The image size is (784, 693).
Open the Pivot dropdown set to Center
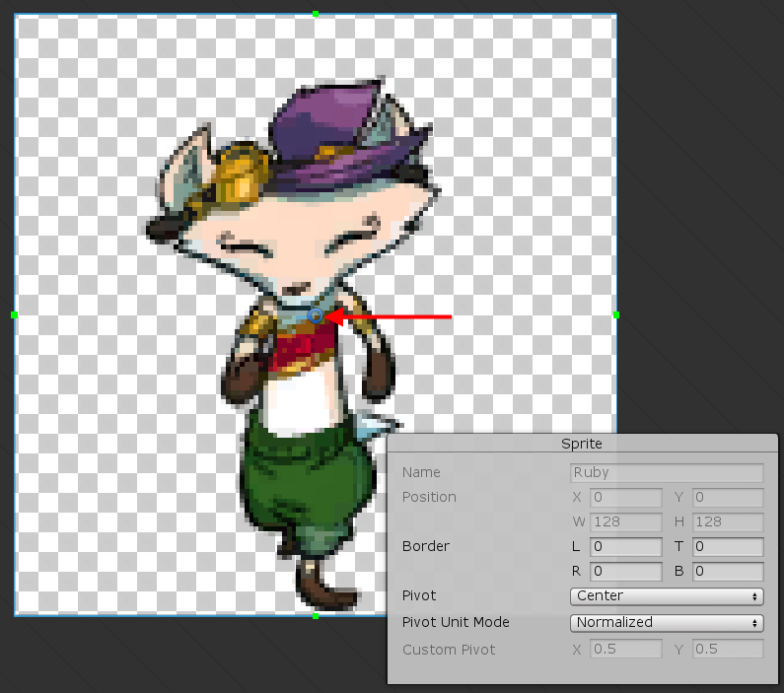pyautogui.click(x=667, y=596)
